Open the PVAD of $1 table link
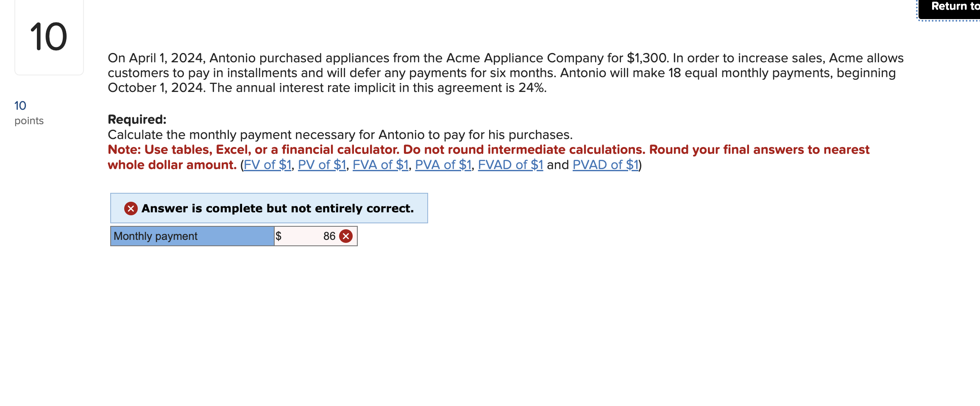 605,165
